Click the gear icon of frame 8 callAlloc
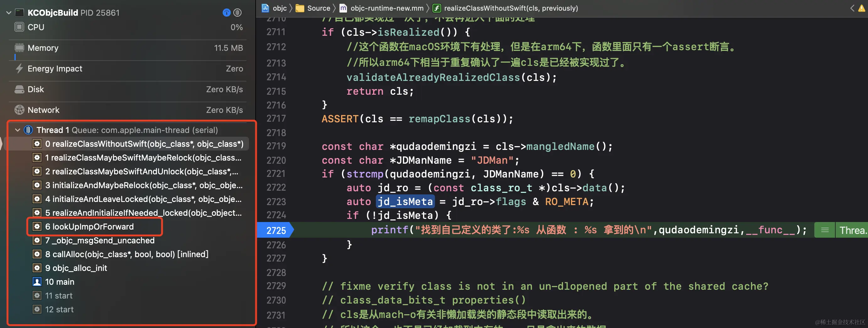The width and height of the screenshot is (868, 328). (37, 254)
